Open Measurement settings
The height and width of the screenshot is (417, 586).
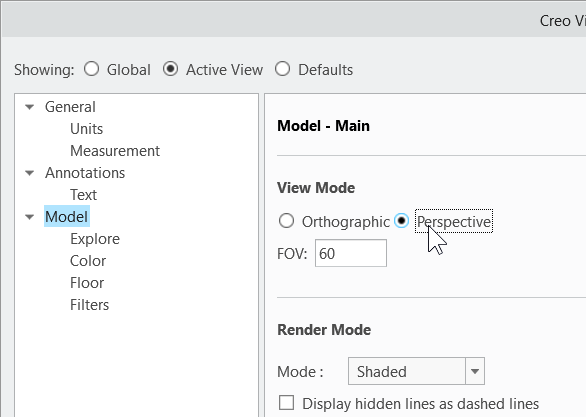[x=115, y=151]
